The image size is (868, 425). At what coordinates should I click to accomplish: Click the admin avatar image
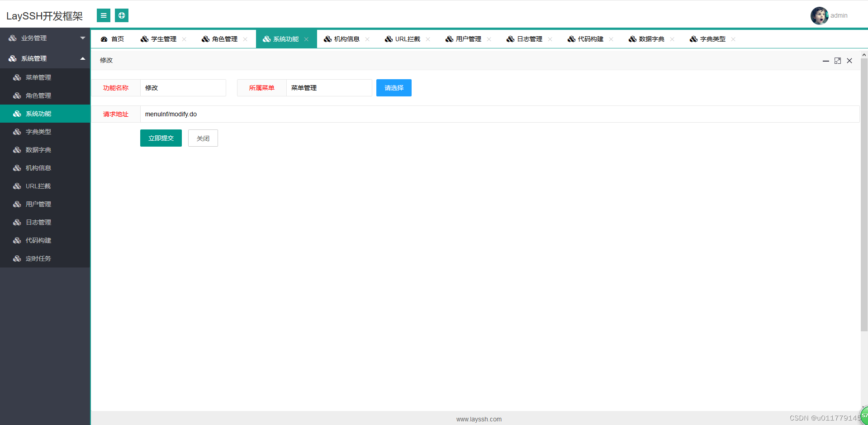point(819,15)
